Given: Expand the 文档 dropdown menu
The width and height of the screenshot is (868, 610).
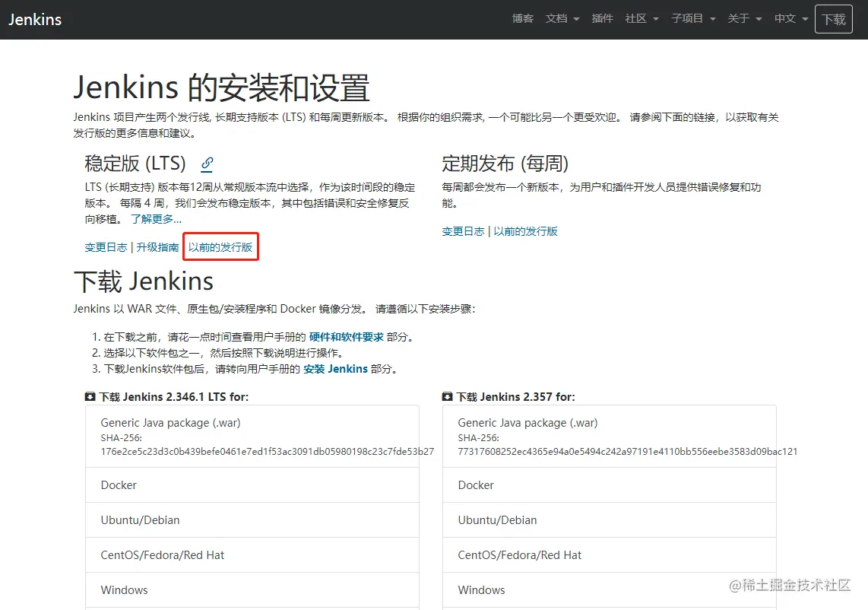Looking at the screenshot, I should tap(562, 19).
